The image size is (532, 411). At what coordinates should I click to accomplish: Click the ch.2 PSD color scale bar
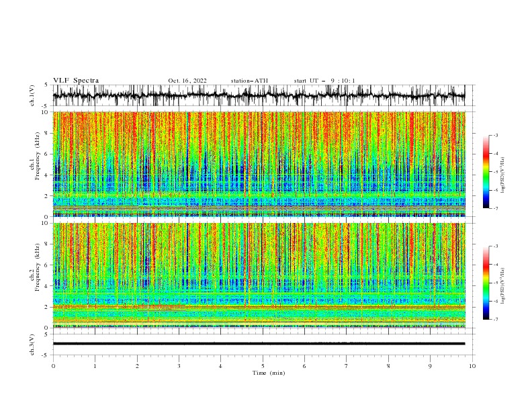(x=486, y=283)
